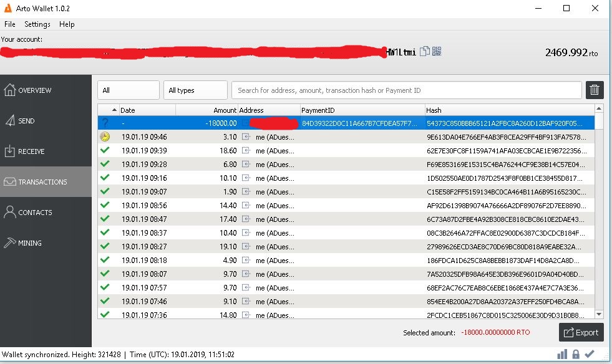612x364 pixels.
Task: Click the Arto Wallet logo in the title bar
Action: (7, 8)
